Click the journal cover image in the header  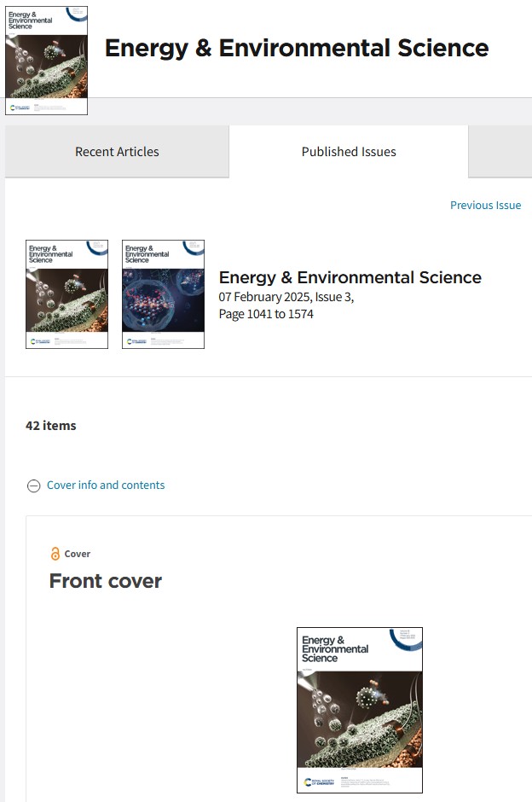47,61
